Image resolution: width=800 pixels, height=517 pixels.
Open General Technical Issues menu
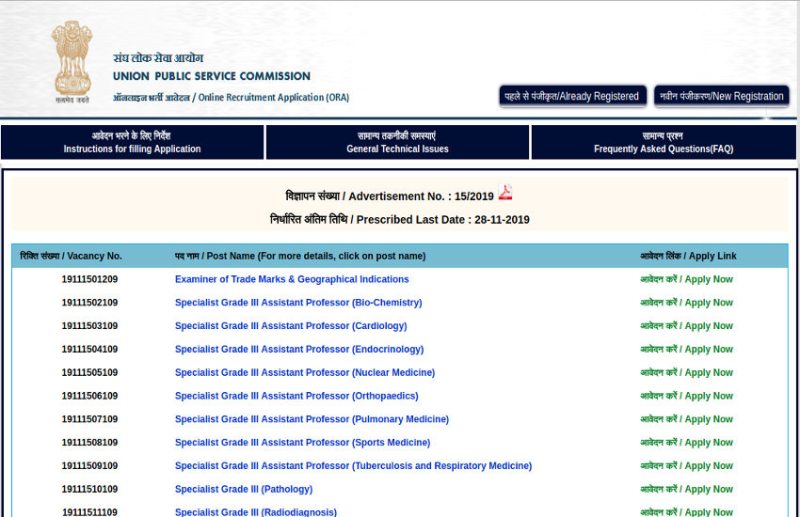click(x=397, y=142)
